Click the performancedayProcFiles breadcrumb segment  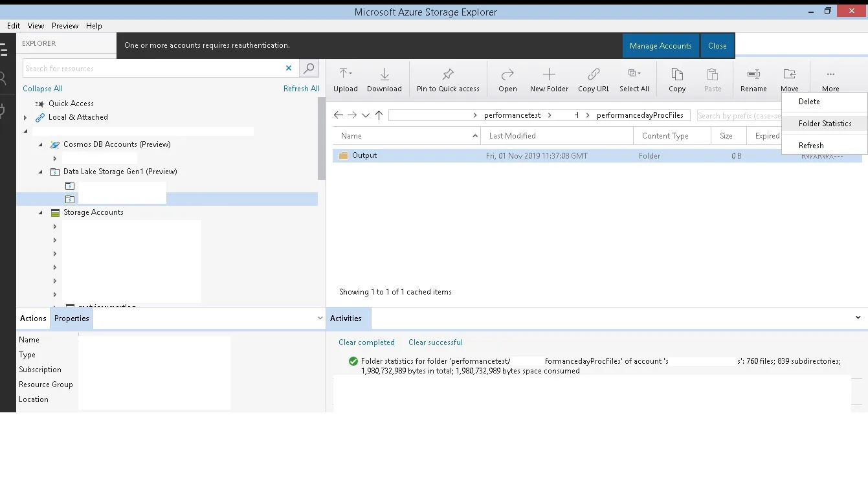[640, 115]
